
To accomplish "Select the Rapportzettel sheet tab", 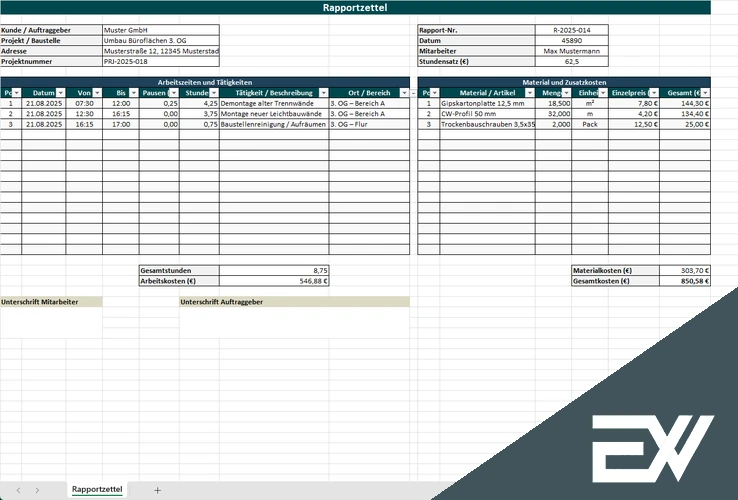I will 97,489.
